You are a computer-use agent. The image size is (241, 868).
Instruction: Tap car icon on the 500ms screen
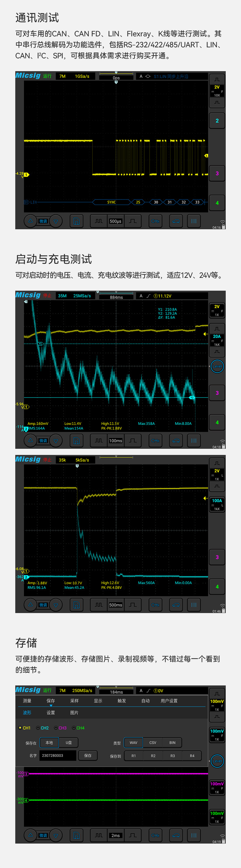(176, 605)
